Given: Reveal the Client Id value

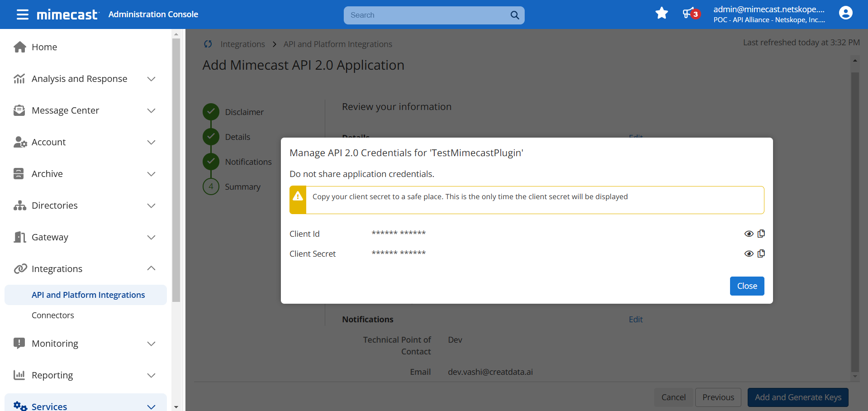Looking at the screenshot, I should (749, 234).
